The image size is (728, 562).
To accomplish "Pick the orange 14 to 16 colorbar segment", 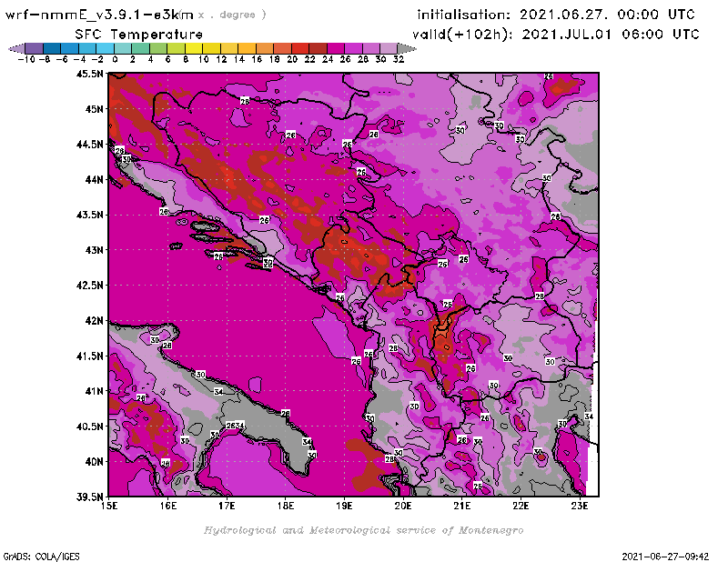I will point(247,48).
